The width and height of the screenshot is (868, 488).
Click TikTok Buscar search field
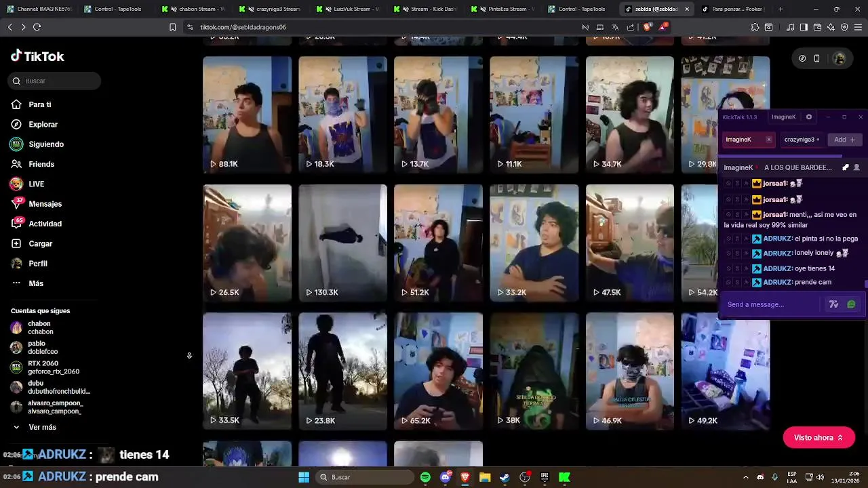pyautogui.click(x=55, y=81)
